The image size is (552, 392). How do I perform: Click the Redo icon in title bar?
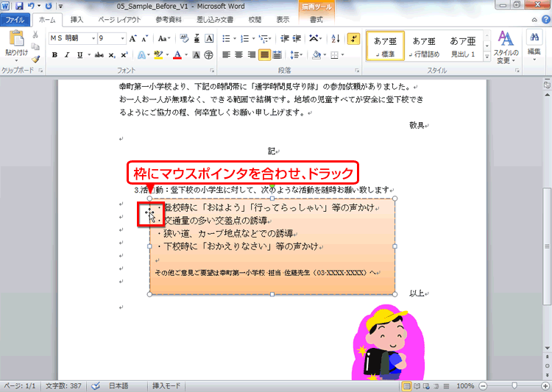[49, 6]
